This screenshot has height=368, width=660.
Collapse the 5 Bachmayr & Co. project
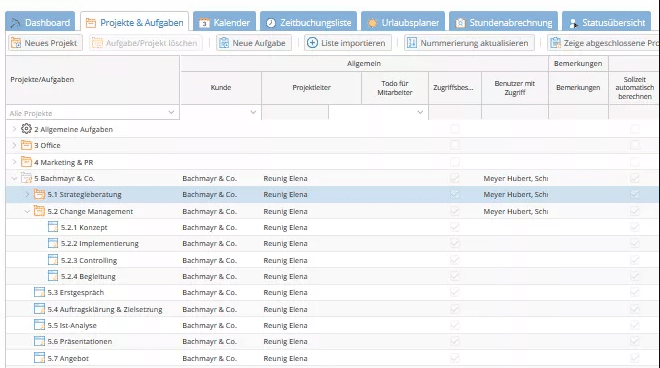14,179
